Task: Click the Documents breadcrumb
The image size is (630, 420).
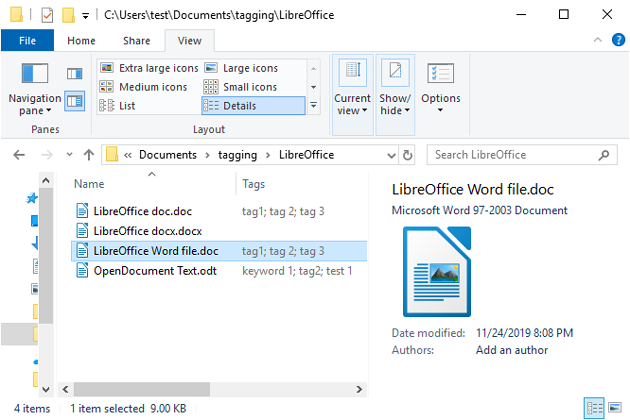Action: coord(168,155)
